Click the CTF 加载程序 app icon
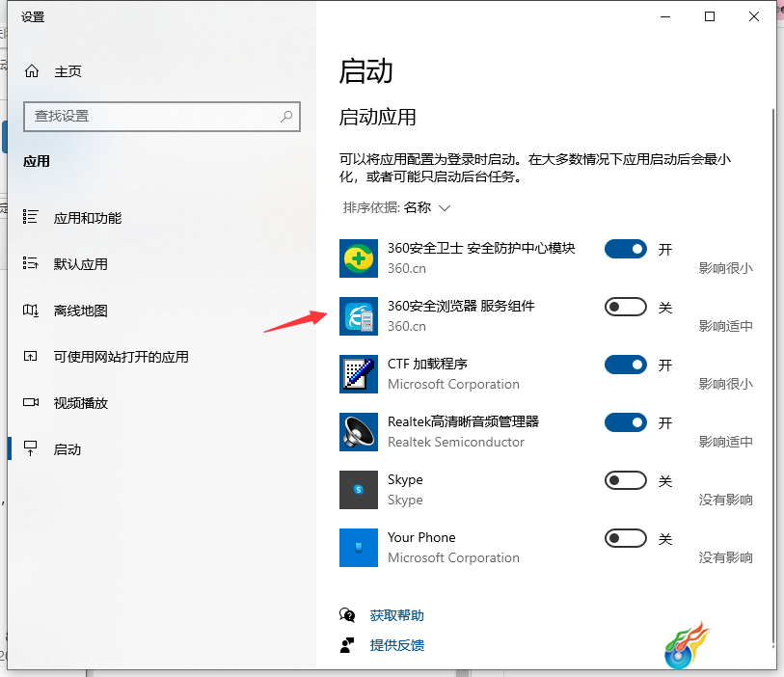Image resolution: width=784 pixels, height=677 pixels. pos(359,374)
